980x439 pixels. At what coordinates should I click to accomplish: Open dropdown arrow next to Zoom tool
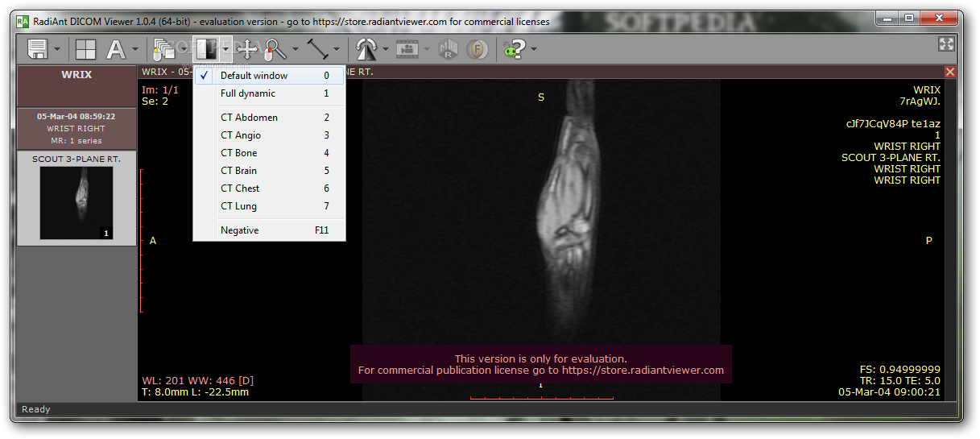coord(296,50)
